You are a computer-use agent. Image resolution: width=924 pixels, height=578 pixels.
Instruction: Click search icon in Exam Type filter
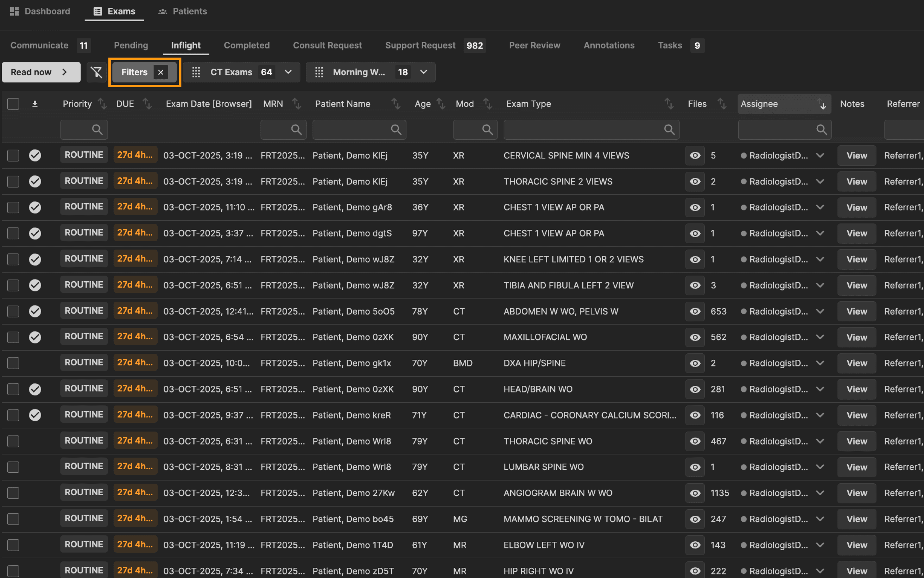pos(669,130)
